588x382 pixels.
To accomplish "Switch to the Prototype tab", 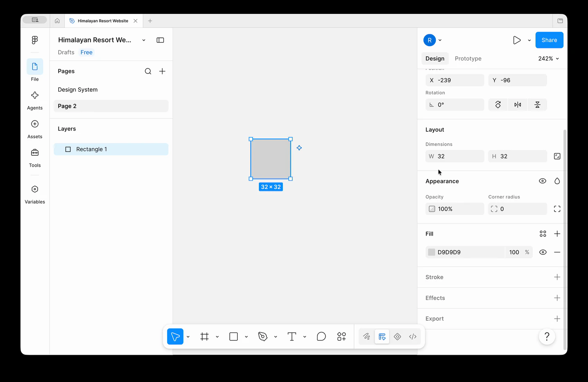I will coord(468,58).
